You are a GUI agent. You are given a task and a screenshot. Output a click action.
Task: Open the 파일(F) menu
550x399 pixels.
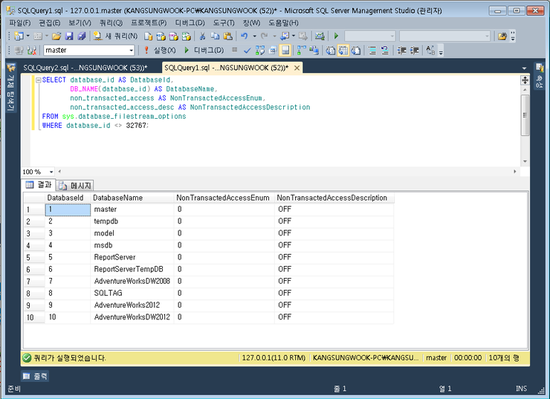point(20,23)
